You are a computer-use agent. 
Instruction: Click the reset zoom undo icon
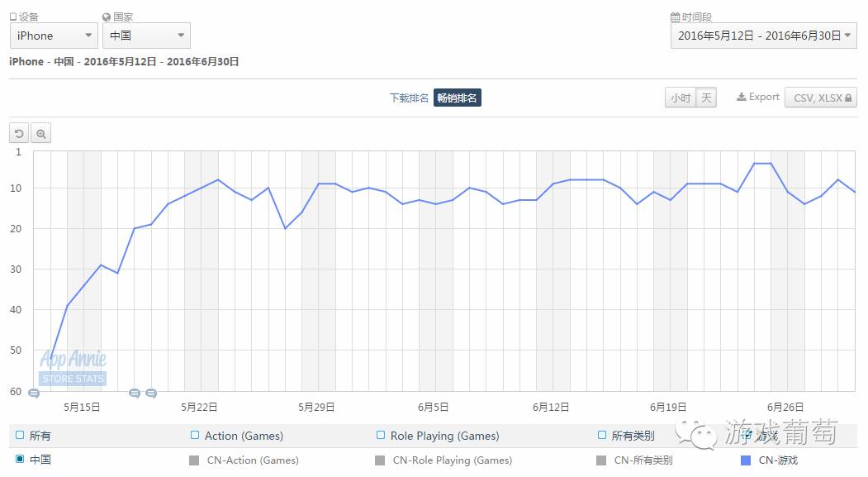[19, 133]
